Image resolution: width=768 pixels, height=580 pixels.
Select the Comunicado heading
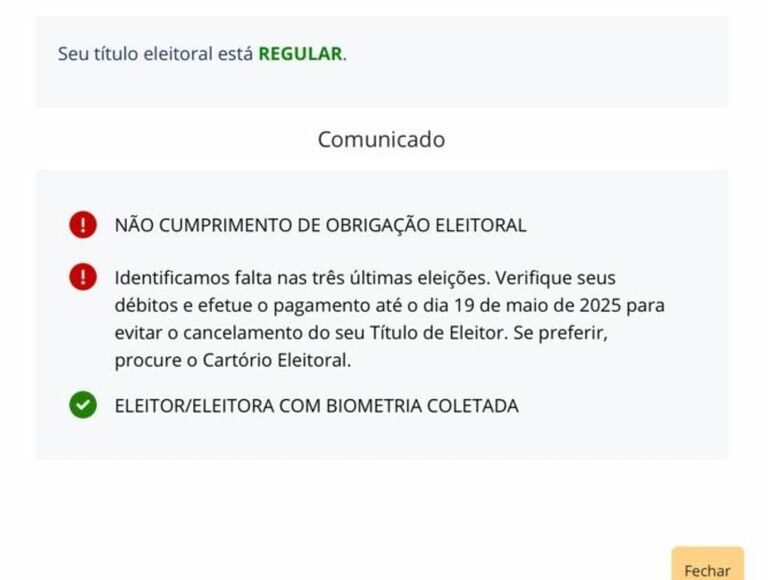coord(381,140)
